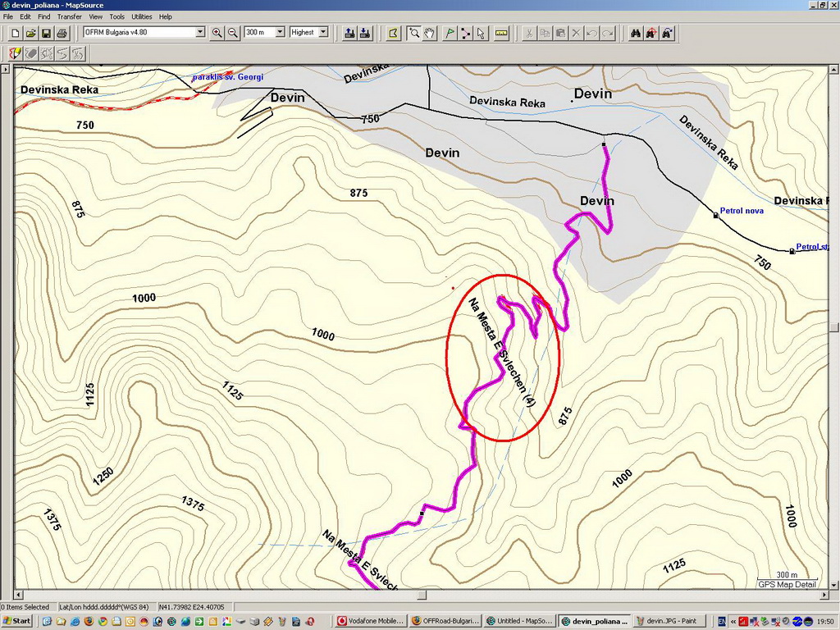Open the Utilities menu
The height and width of the screenshot is (630, 840).
pyautogui.click(x=141, y=16)
